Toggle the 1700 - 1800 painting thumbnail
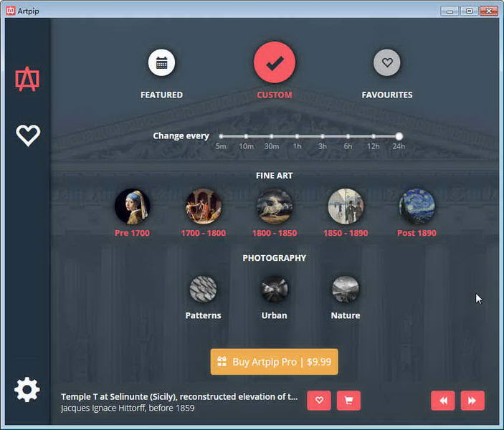The height and width of the screenshot is (430, 504). 204,206
